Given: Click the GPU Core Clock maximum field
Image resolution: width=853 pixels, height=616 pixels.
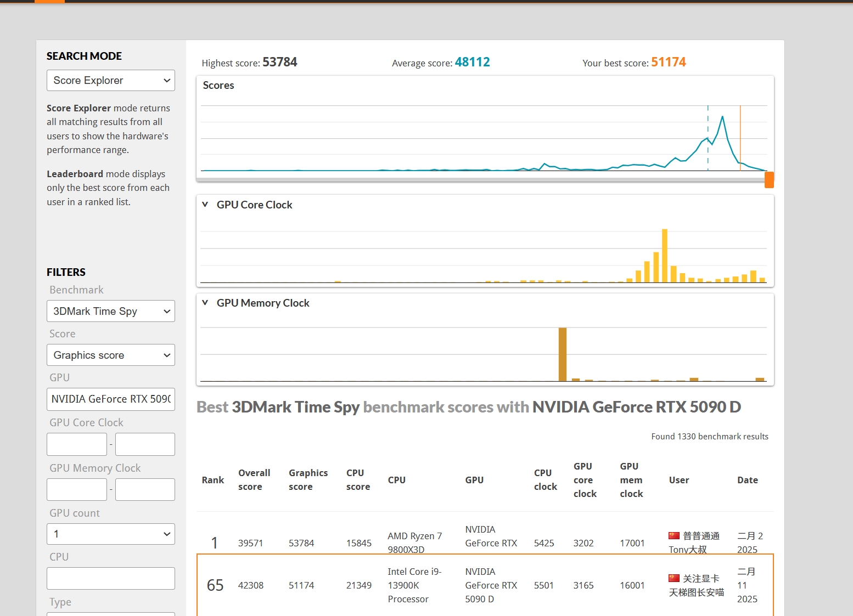Looking at the screenshot, I should pyautogui.click(x=145, y=444).
